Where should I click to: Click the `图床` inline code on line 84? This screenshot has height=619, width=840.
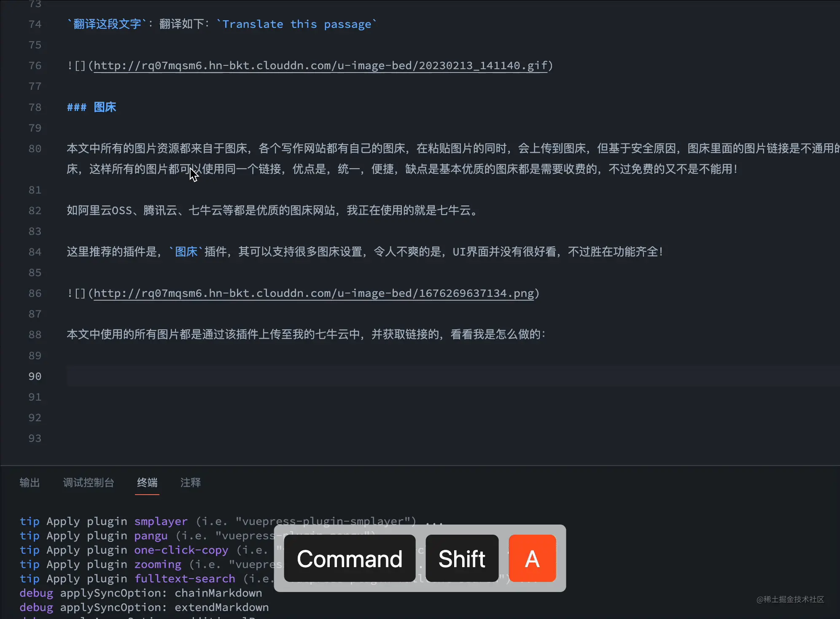click(186, 252)
